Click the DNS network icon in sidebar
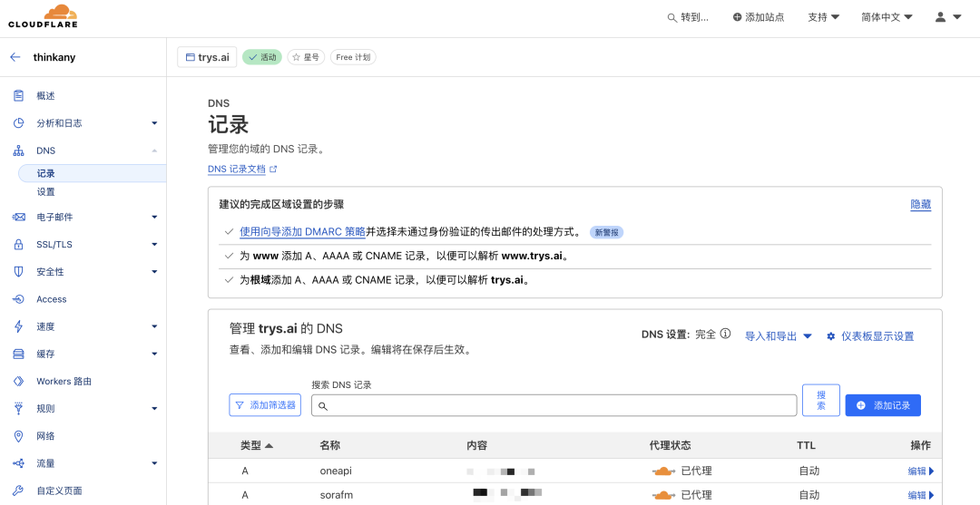This screenshot has width=980, height=505. tap(18, 151)
